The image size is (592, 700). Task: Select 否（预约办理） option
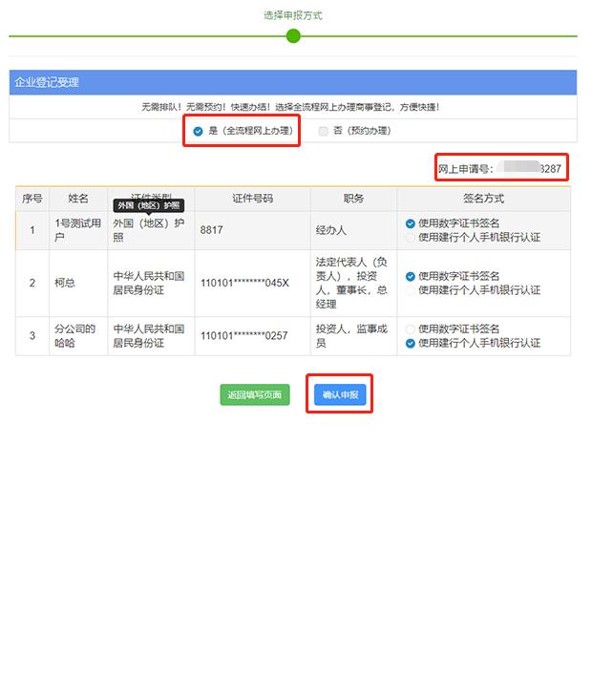[x=324, y=131]
